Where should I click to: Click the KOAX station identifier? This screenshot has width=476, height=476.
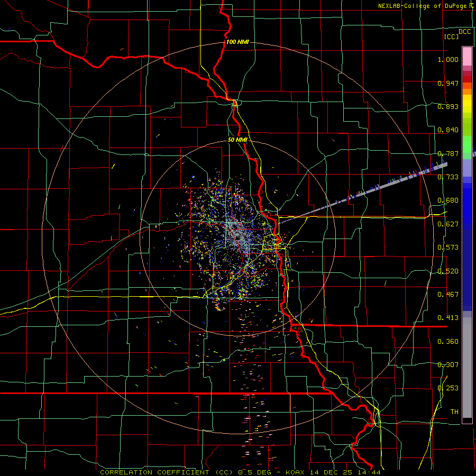[295, 472]
